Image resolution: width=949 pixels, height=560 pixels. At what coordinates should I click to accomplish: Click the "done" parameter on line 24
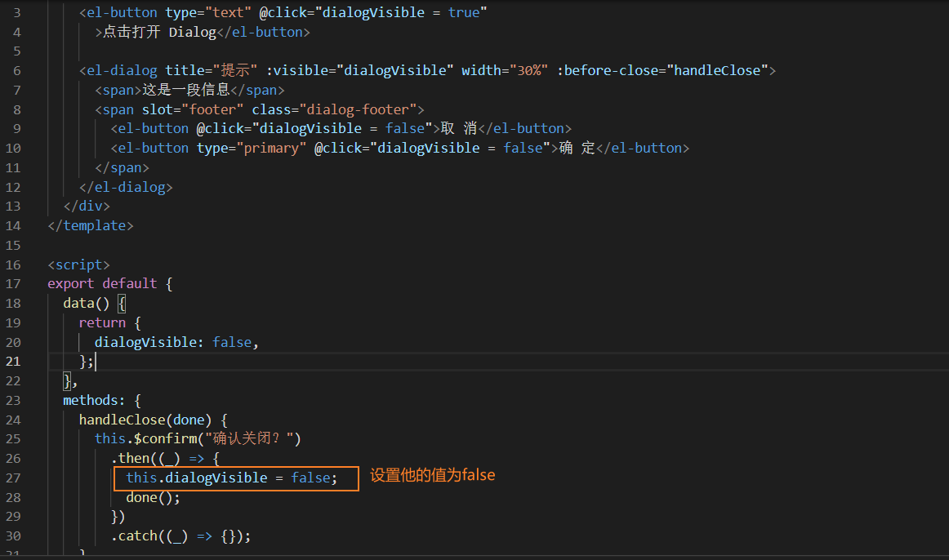tap(188, 420)
